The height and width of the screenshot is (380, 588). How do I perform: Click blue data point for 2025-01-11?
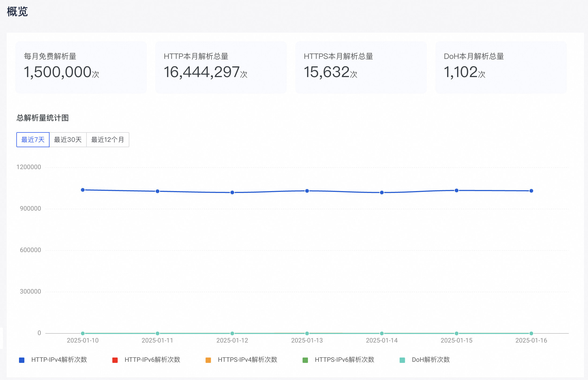click(x=157, y=191)
